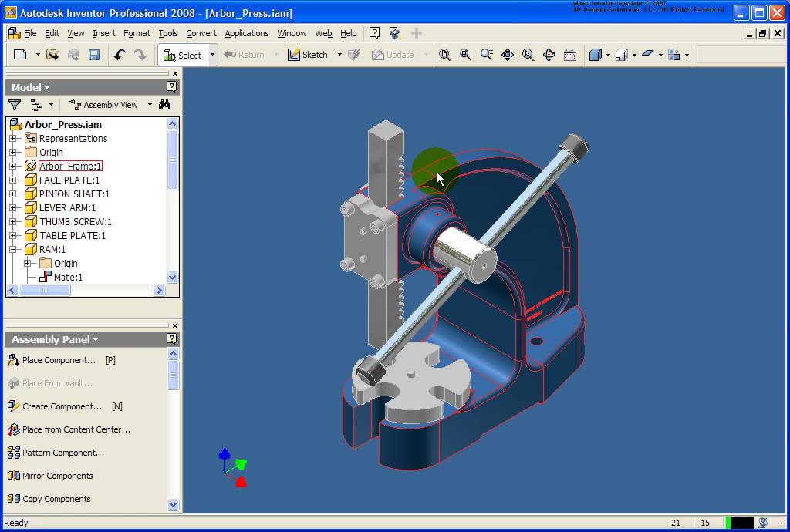Screen dimensions: 790x532
Task: Collapse the RAM:1 tree node
Action: pyautogui.click(x=13, y=250)
